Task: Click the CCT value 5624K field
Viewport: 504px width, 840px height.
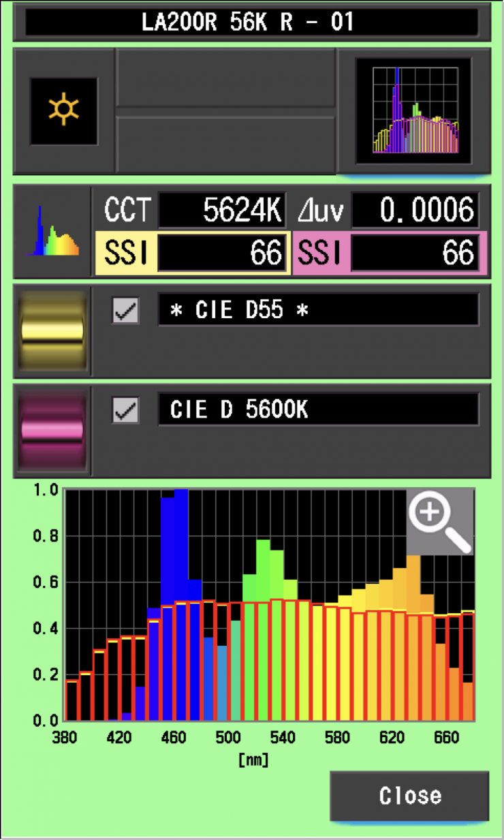Action: 222,211
